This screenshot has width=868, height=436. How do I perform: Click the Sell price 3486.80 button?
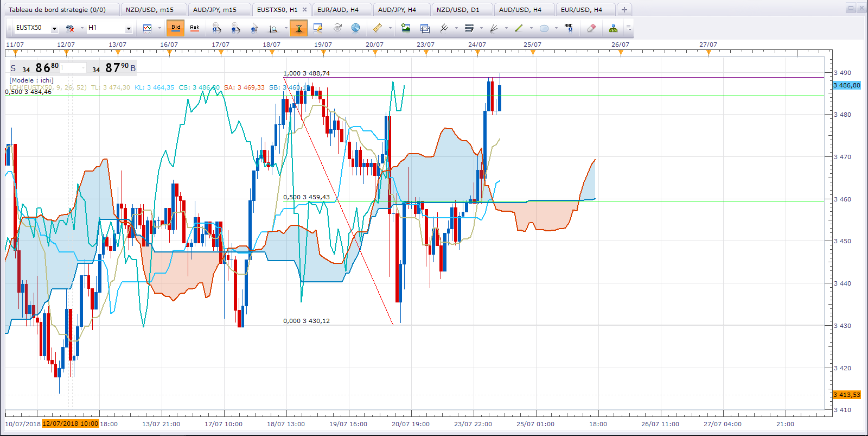coord(34,68)
